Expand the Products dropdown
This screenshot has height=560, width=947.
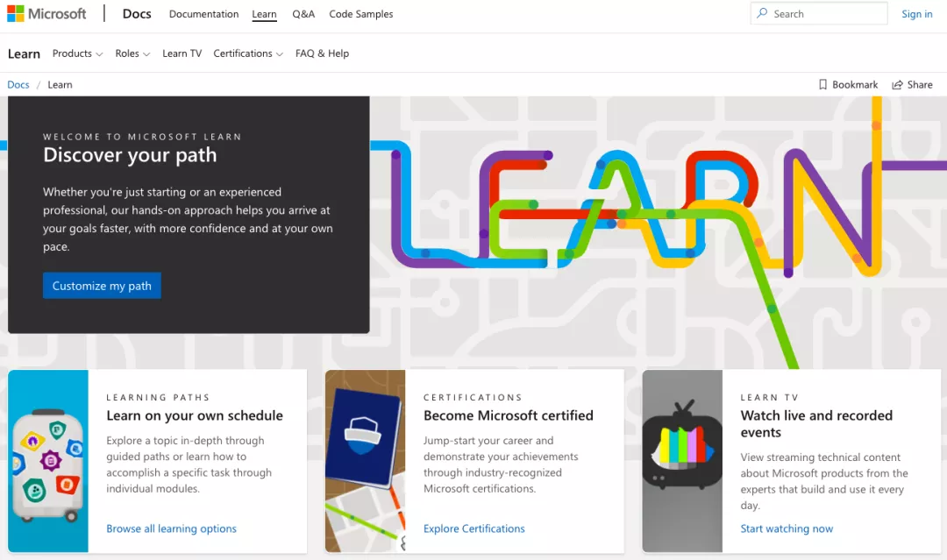coord(77,53)
